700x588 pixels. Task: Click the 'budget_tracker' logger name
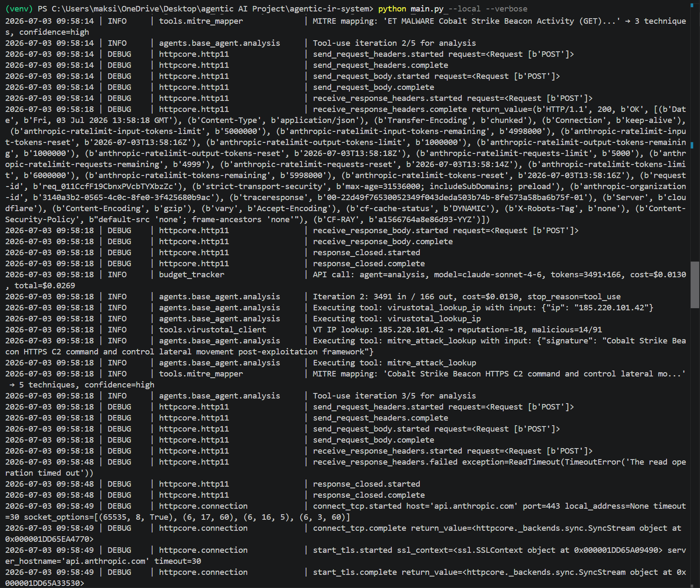tap(192, 275)
